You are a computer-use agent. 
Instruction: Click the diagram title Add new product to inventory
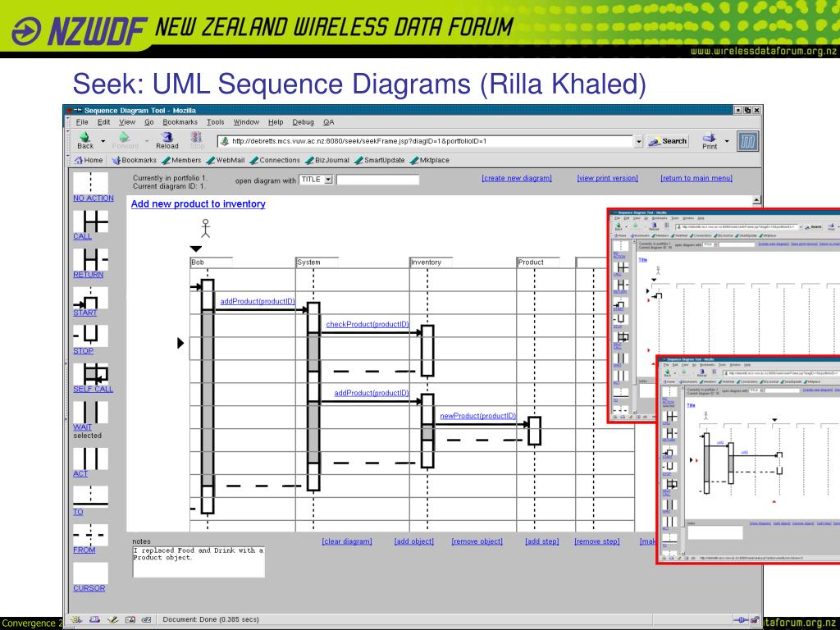point(199,204)
